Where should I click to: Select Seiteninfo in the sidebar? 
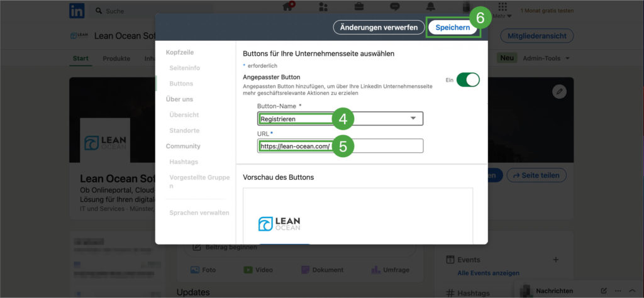tap(185, 67)
